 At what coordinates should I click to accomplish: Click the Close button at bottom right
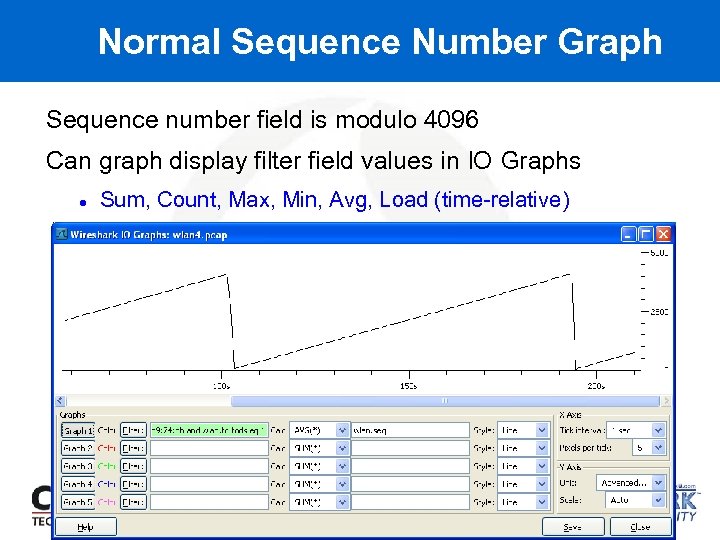coord(640,527)
